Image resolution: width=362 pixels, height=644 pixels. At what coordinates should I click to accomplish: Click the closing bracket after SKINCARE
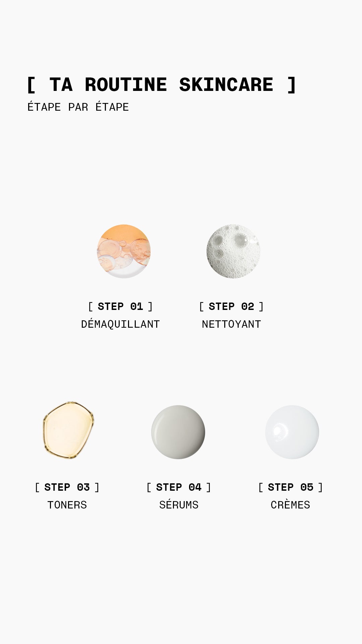click(x=292, y=85)
